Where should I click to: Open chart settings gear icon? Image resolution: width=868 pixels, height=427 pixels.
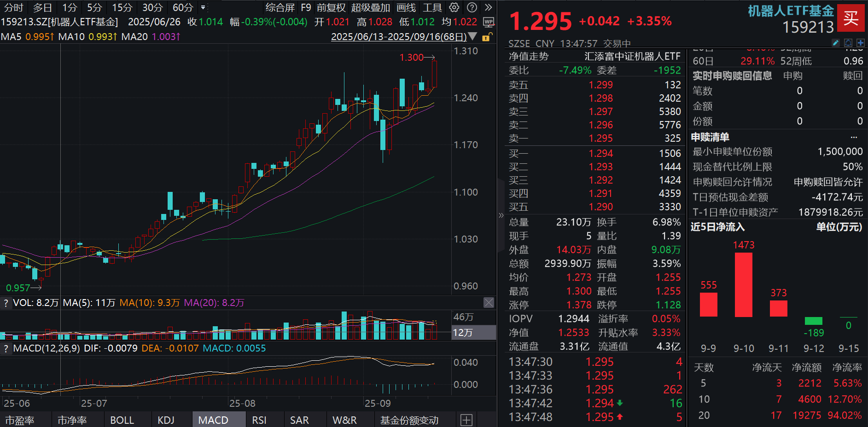pos(454,7)
